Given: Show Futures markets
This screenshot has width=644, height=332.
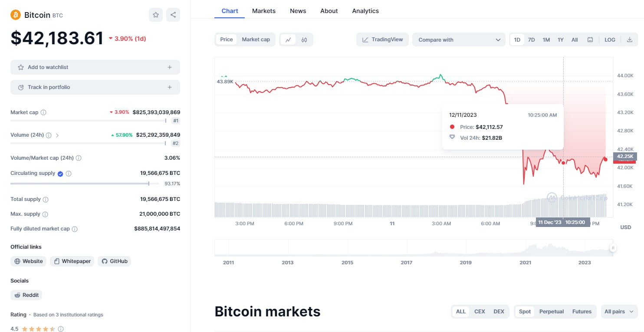Looking at the screenshot, I should [582, 312].
